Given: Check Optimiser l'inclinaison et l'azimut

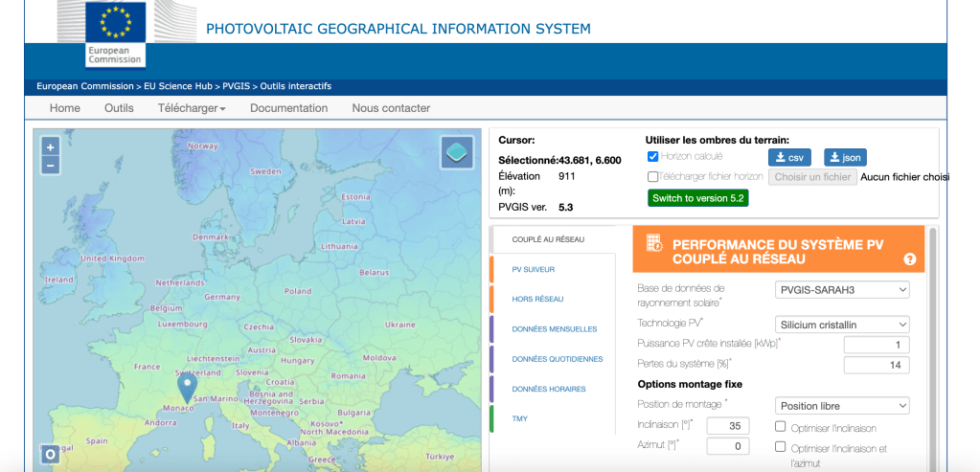Looking at the screenshot, I should point(780,446).
